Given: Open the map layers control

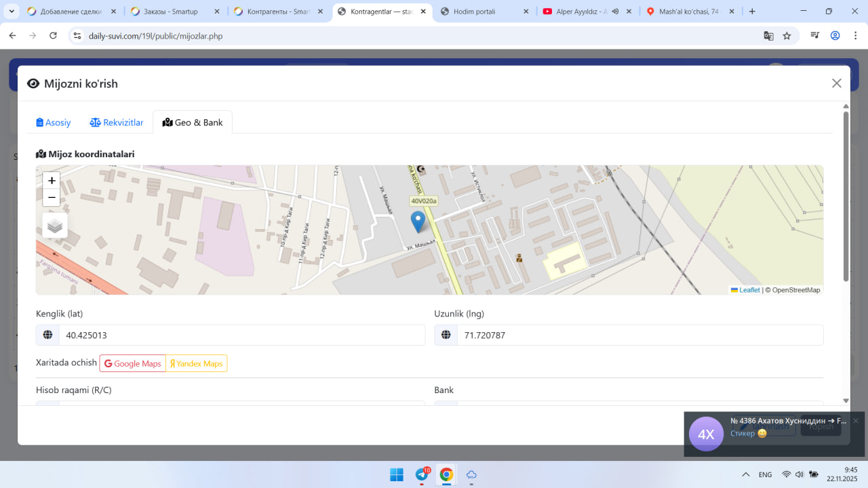Looking at the screenshot, I should (55, 226).
